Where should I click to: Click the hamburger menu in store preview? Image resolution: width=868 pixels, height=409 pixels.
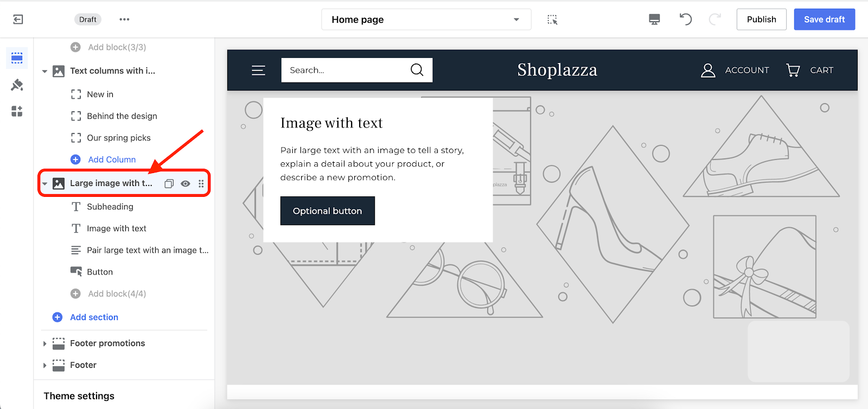click(x=258, y=70)
